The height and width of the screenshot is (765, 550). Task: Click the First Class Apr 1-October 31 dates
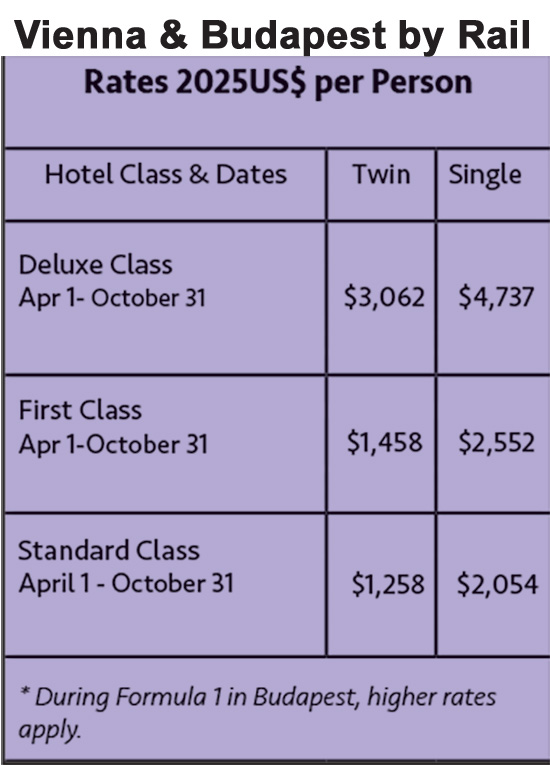pyautogui.click(x=113, y=444)
